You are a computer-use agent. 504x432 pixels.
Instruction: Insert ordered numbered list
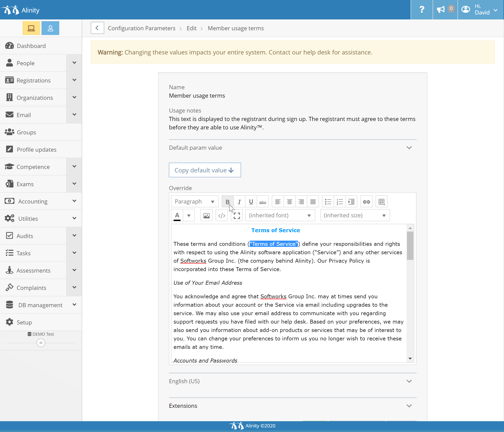pos(339,202)
